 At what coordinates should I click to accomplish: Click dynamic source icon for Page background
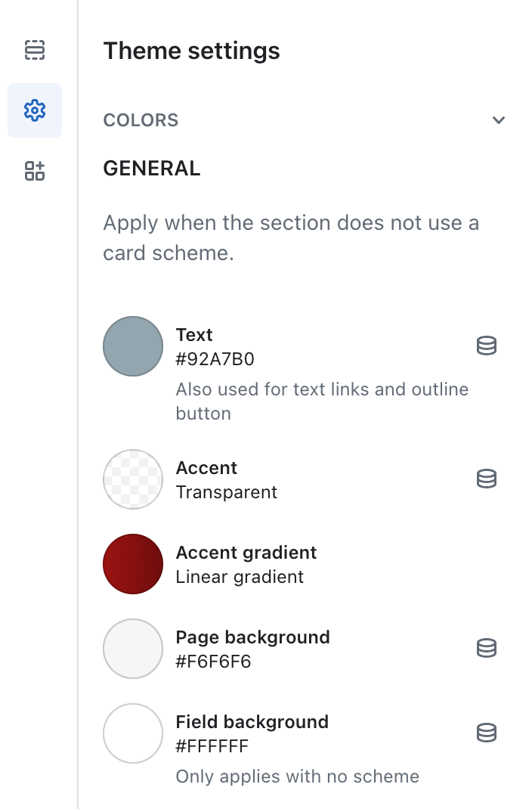click(x=487, y=648)
